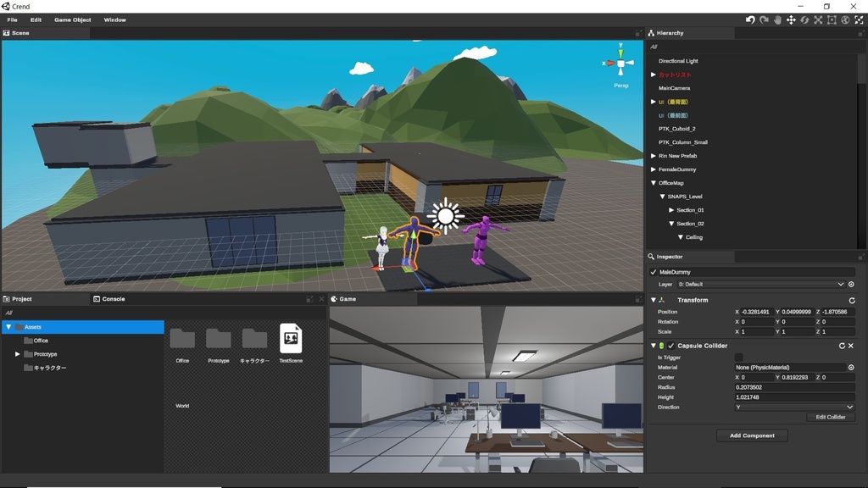The width and height of the screenshot is (868, 488).
Task: Toggle the MaleDummy active checkbox
Action: tap(652, 271)
